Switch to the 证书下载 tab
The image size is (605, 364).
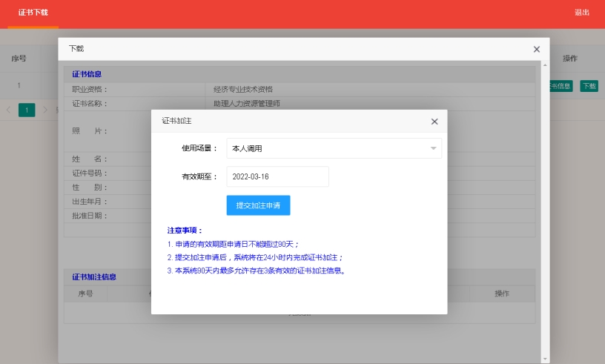point(33,13)
